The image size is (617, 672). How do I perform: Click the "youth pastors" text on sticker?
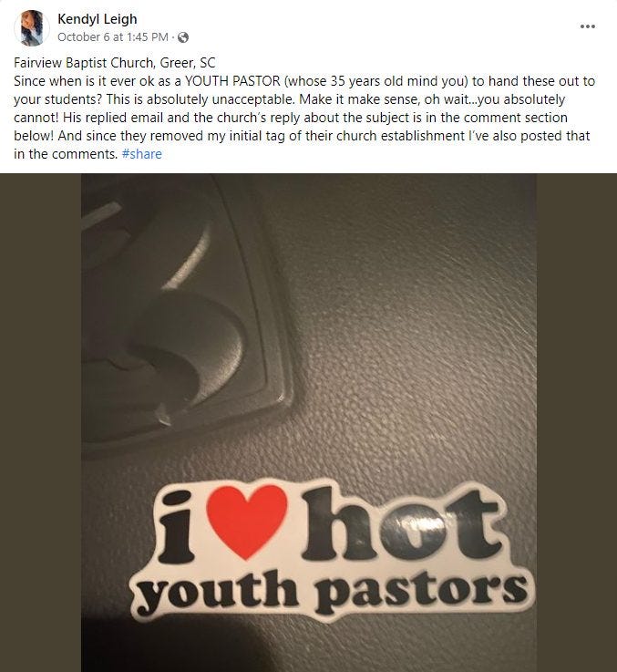(x=332, y=590)
